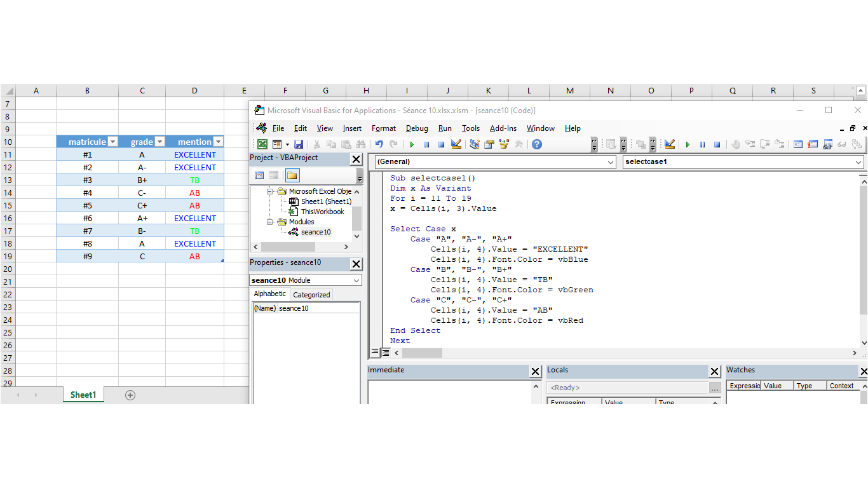The image size is (868, 488).
Task: Click the View Microsoft Excel icon in VBA toolbar
Action: (x=262, y=144)
